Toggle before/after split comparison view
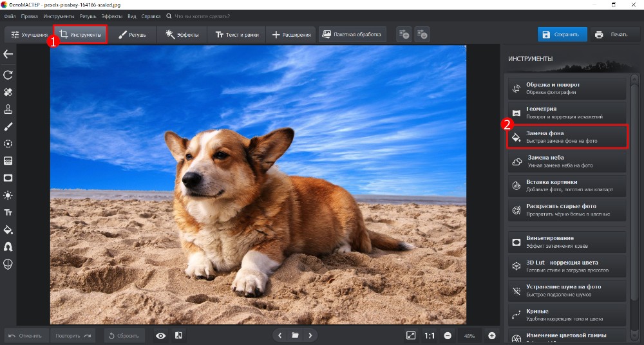Image resolution: width=644 pixels, height=345 pixels. tap(178, 335)
